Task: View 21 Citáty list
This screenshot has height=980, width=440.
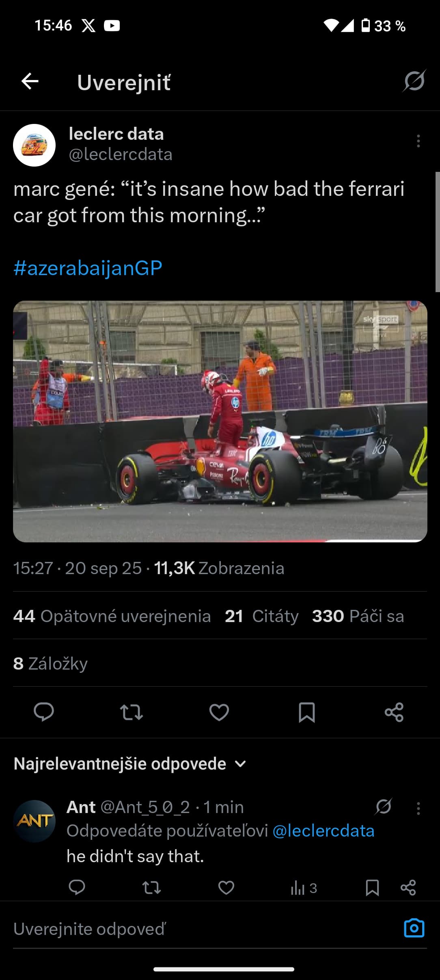Action: [x=262, y=616]
